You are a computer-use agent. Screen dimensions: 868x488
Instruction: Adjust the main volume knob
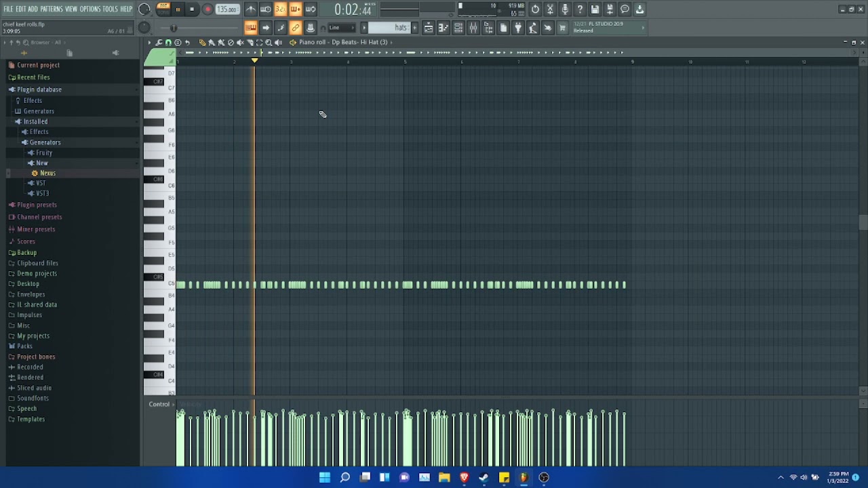144,9
